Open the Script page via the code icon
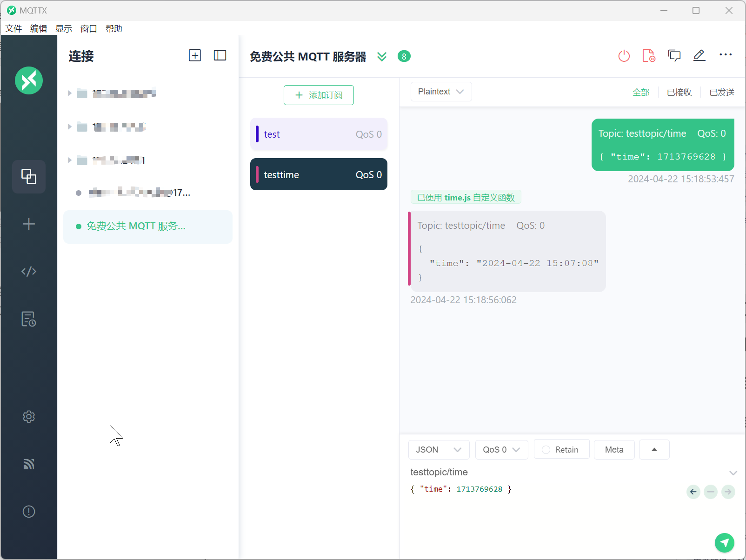 coord(29,272)
